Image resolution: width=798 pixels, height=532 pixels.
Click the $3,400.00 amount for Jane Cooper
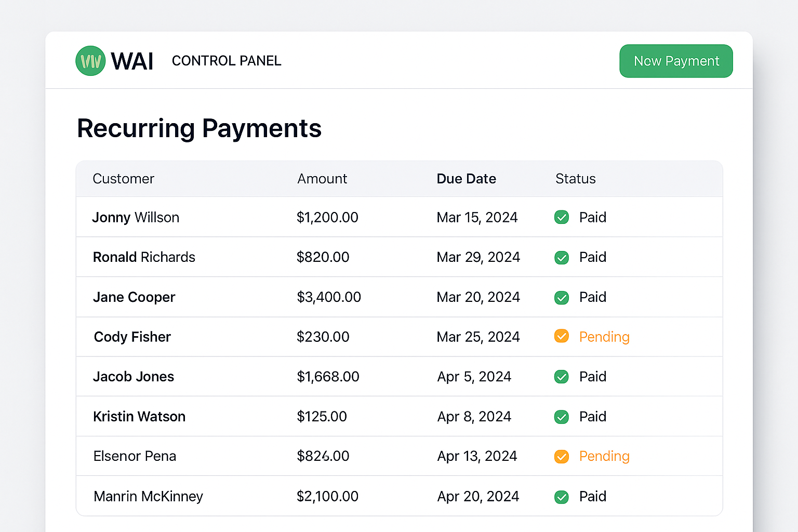[x=329, y=297]
